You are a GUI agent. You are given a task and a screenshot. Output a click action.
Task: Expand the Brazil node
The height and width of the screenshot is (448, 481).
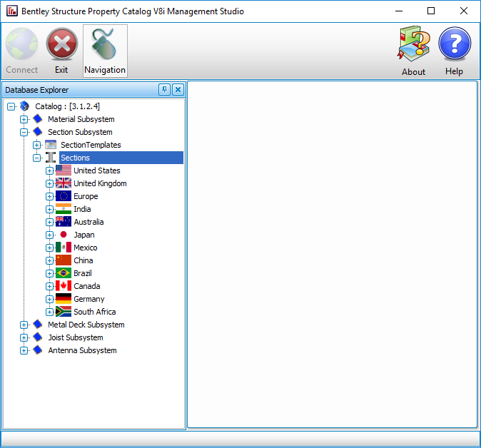pos(49,273)
